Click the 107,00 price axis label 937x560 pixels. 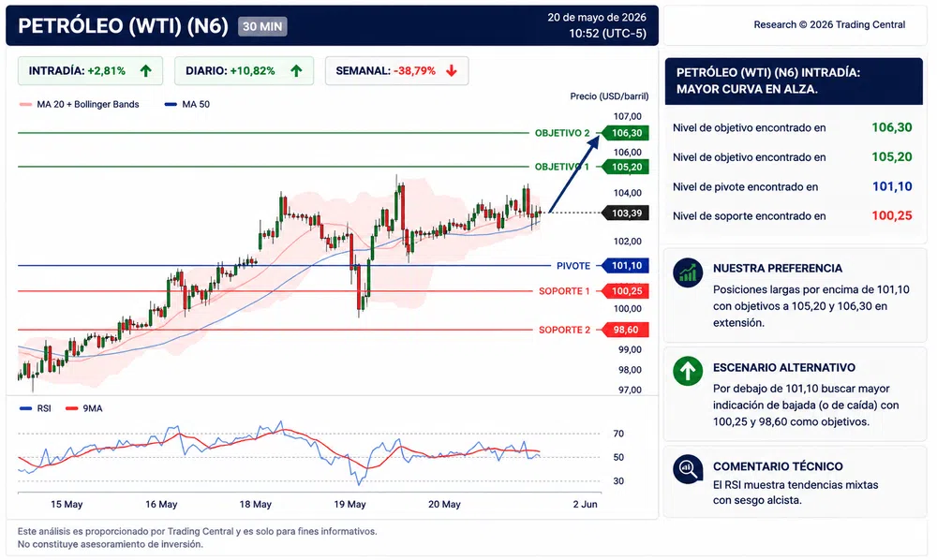pos(628,116)
